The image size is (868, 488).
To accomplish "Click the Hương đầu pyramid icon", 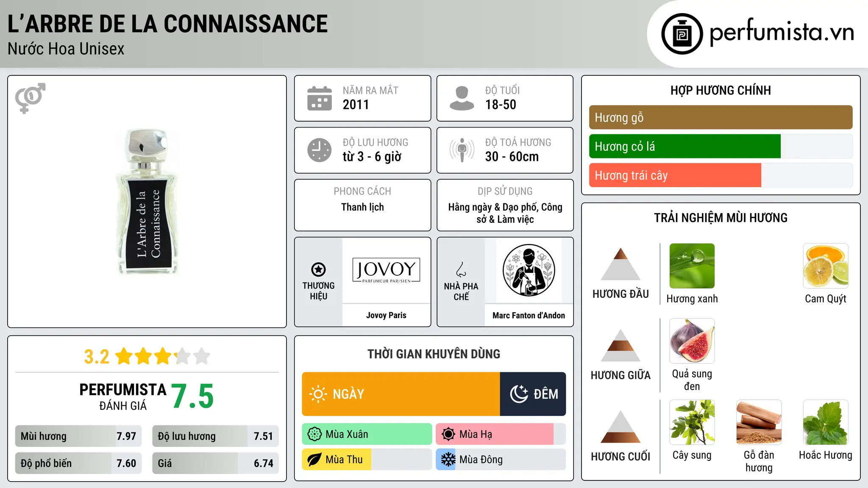I will click(x=620, y=264).
